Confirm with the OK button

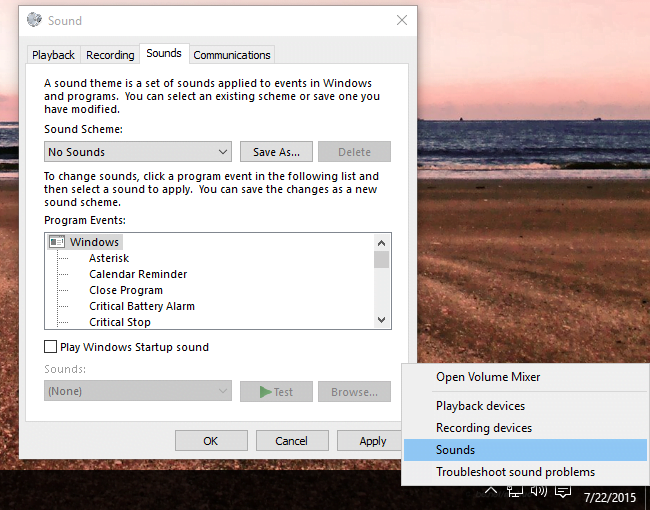click(x=211, y=440)
